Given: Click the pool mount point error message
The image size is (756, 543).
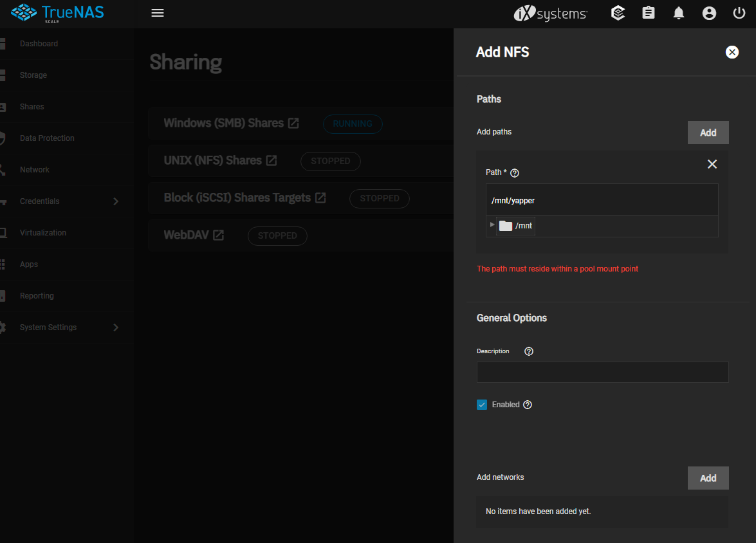Looking at the screenshot, I should tap(557, 269).
